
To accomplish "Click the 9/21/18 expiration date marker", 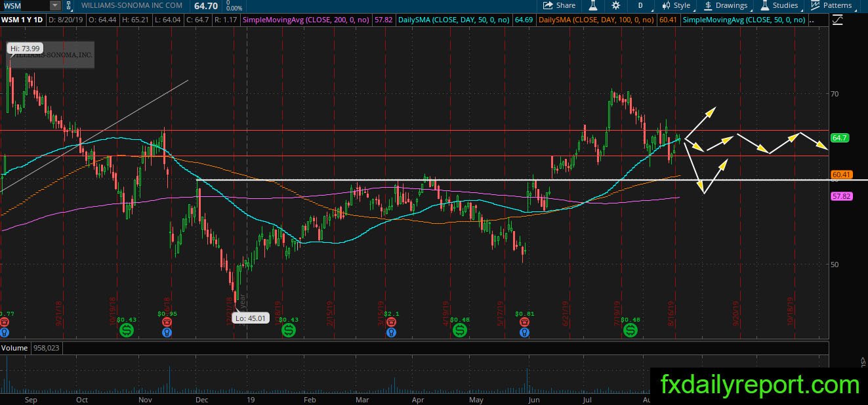I will coord(58,314).
